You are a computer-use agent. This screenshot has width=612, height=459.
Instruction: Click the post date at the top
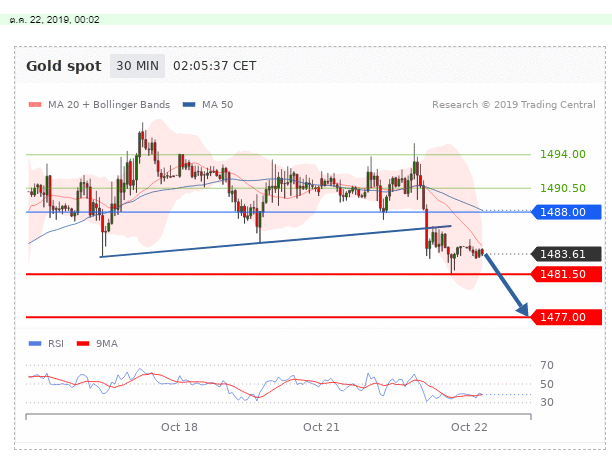click(x=55, y=20)
